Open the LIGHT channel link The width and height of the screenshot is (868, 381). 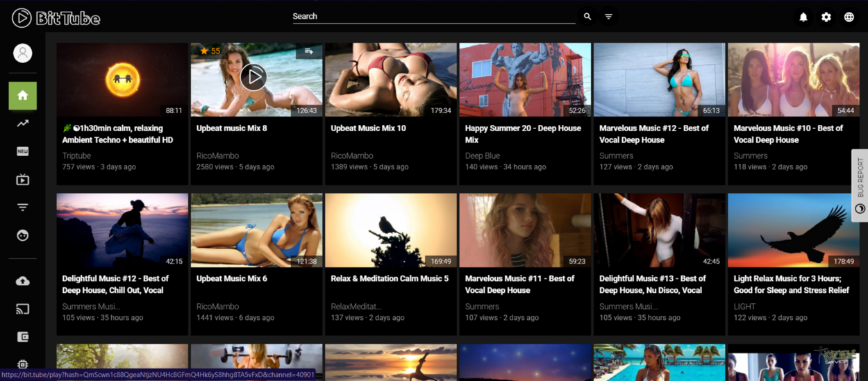click(x=744, y=307)
